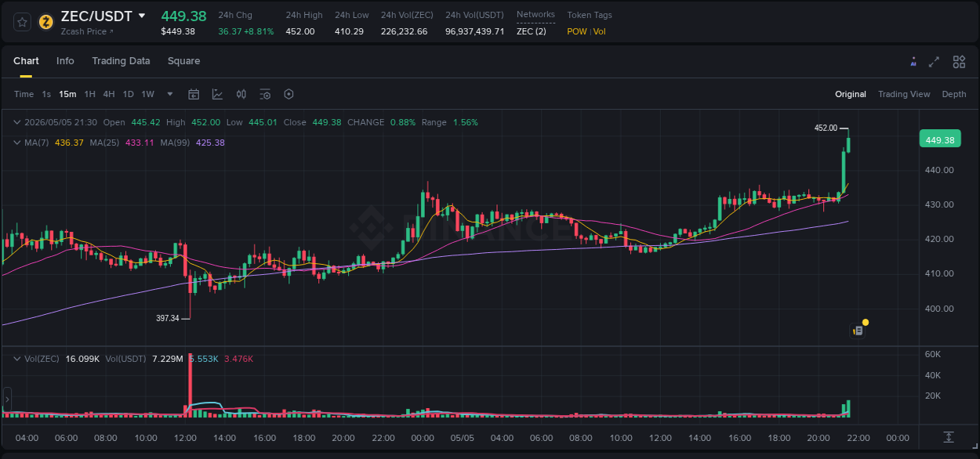Open the layout widgets grid icon
This screenshot has width=980, height=459.
pos(959,62)
